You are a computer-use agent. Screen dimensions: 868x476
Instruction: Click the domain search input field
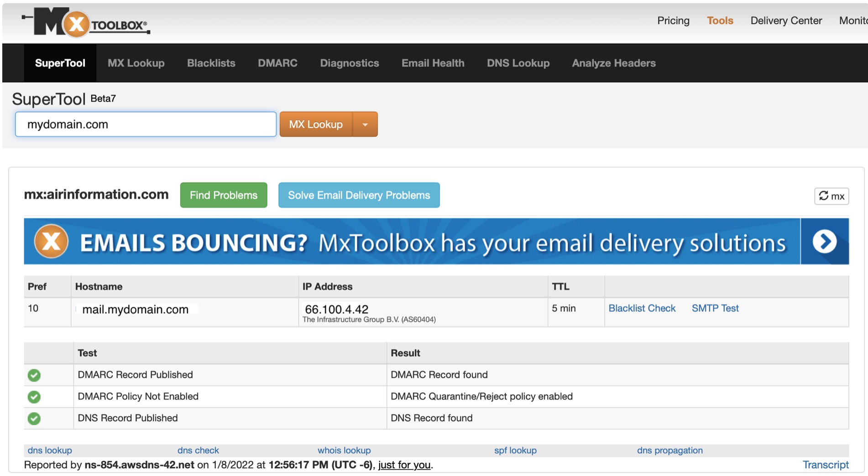[145, 124]
